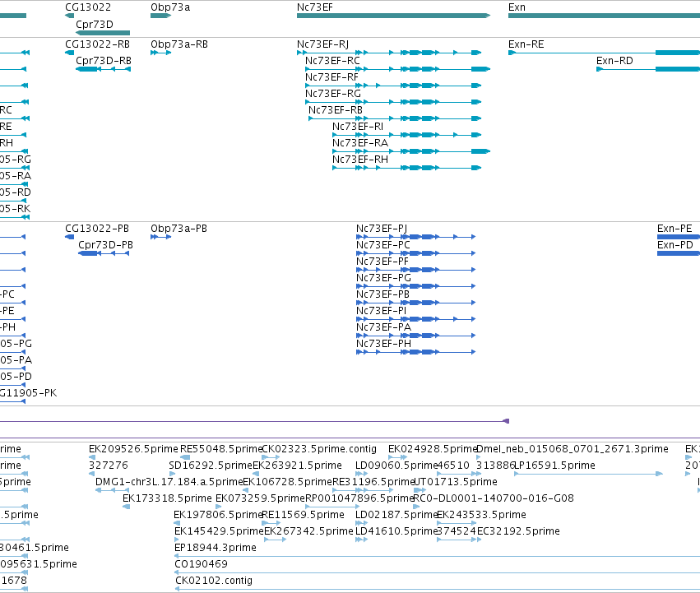Select transcript Exn-RD
Screen dimensions: 700x593
pyautogui.click(x=614, y=61)
